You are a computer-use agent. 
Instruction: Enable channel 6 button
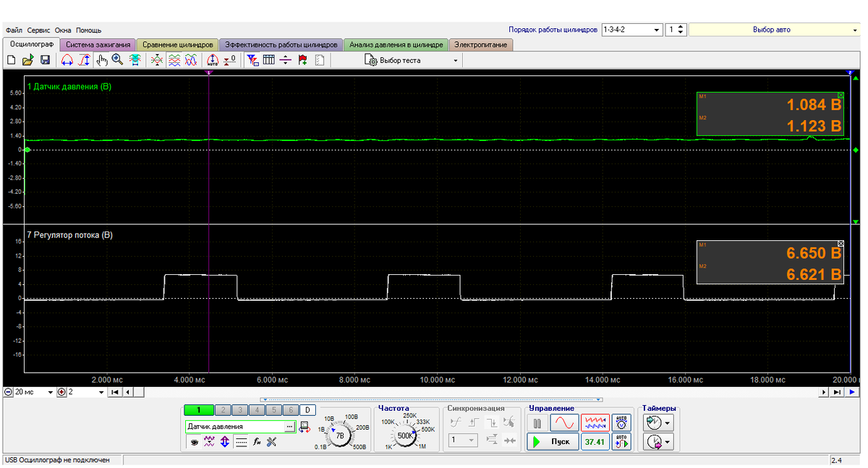(290, 410)
